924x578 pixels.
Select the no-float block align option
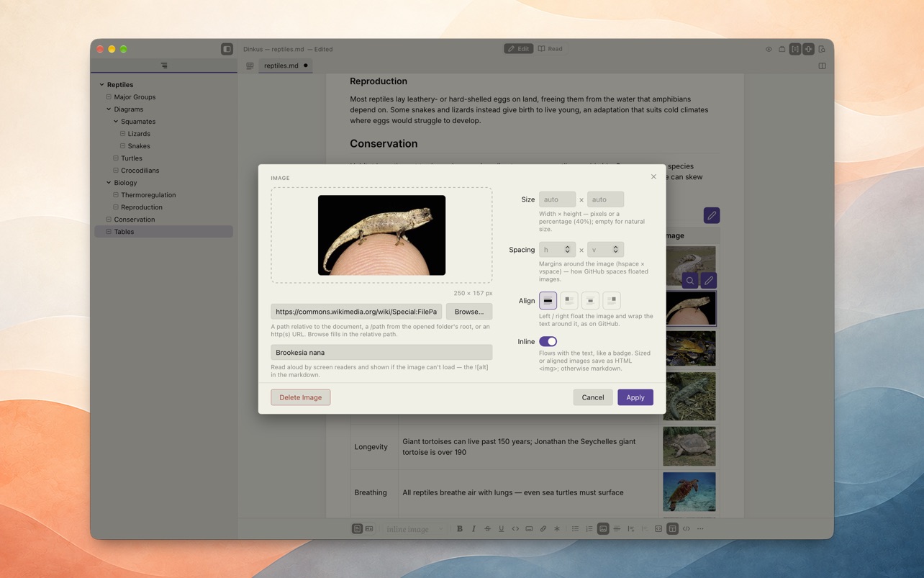coord(548,300)
